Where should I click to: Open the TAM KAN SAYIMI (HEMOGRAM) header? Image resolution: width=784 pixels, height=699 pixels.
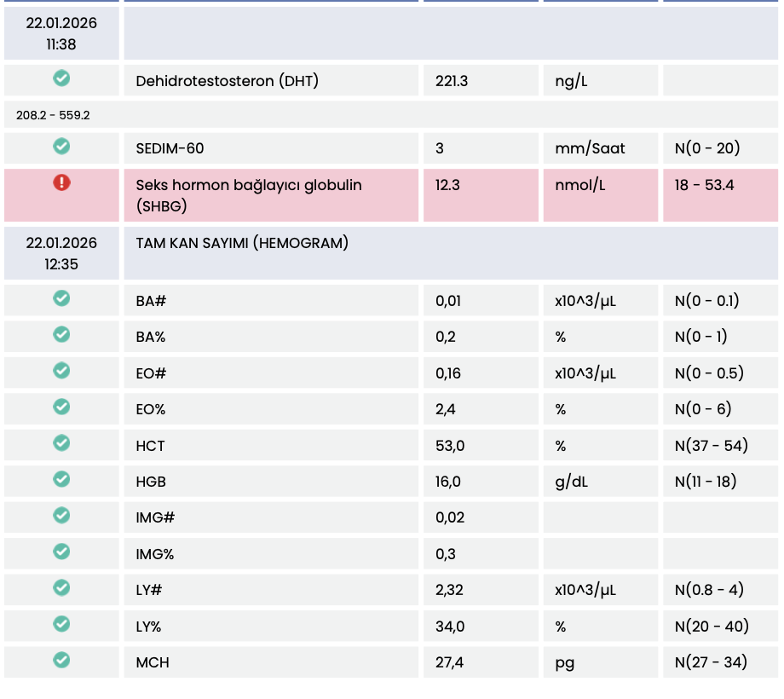242,244
